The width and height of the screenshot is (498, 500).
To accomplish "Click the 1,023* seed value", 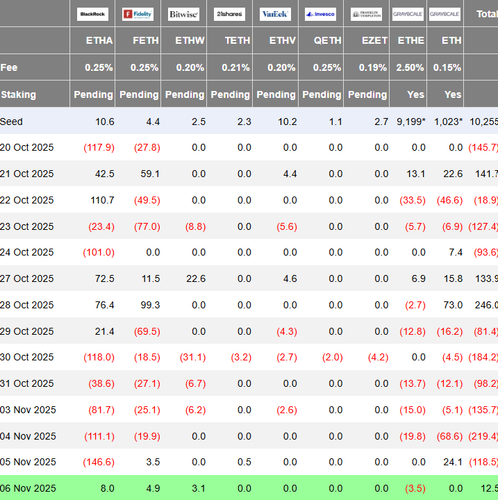I will tap(448, 122).
